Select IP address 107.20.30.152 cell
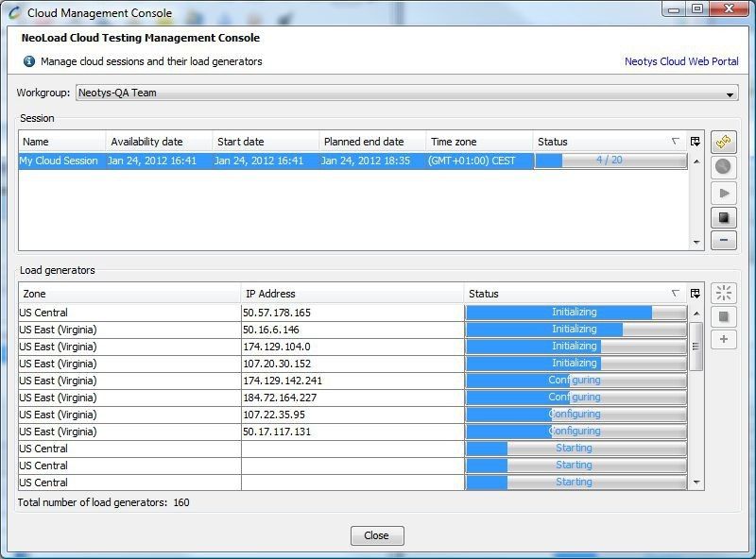The image size is (756, 559). [x=352, y=364]
